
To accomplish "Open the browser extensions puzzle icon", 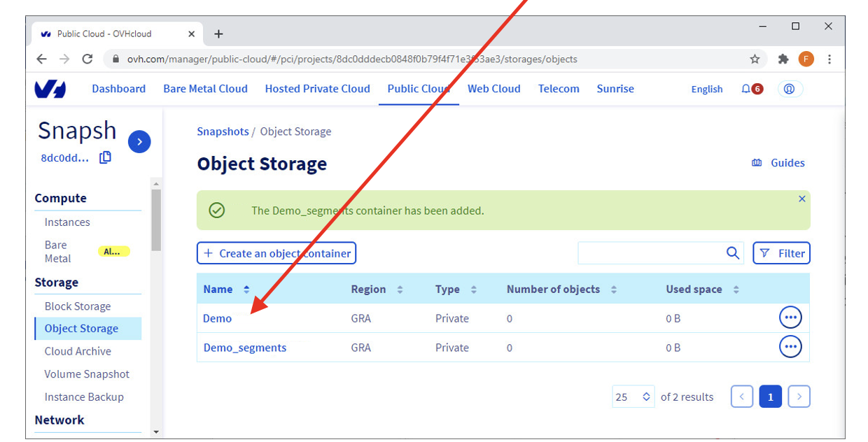I will [x=783, y=59].
